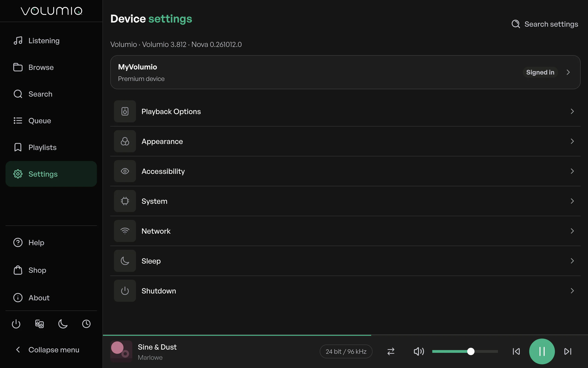The image size is (588, 368).
Task: Open the Network settings label
Action: click(x=156, y=231)
